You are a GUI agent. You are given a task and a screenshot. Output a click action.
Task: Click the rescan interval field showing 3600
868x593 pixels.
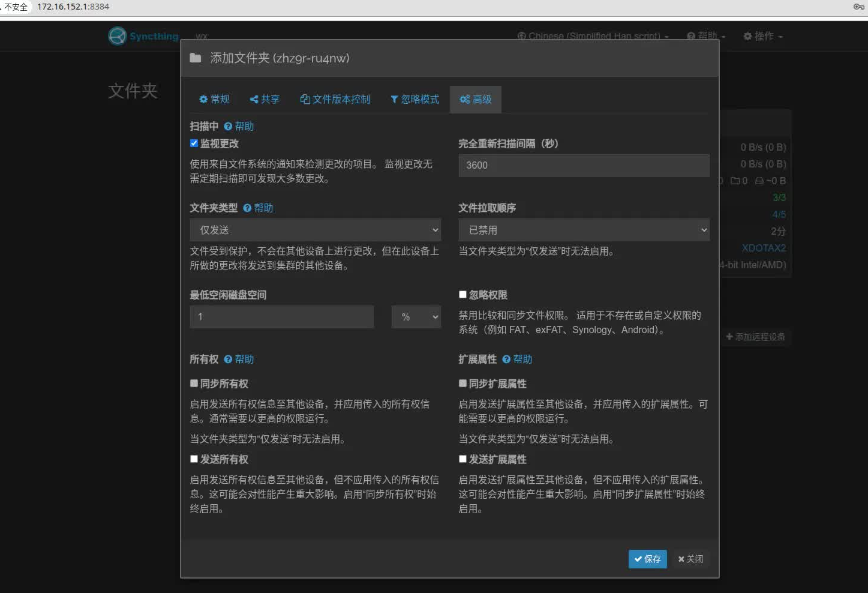[583, 165]
